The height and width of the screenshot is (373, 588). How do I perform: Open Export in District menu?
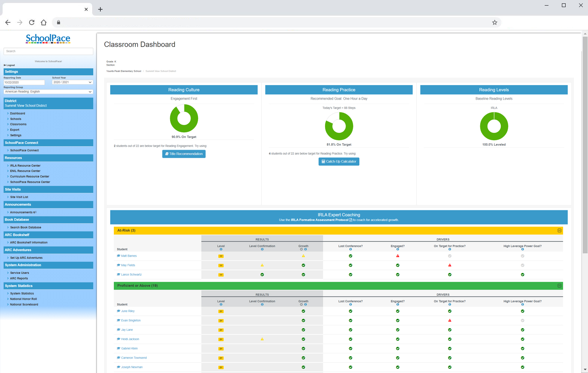[15, 130]
